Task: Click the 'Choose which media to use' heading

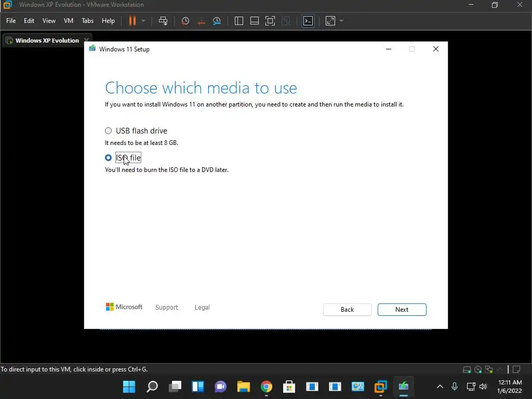Action: pos(201,88)
